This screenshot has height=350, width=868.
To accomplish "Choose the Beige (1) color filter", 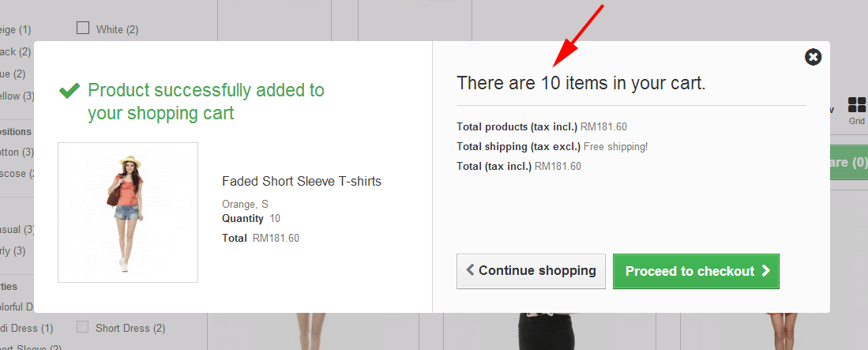I will (x=15, y=30).
